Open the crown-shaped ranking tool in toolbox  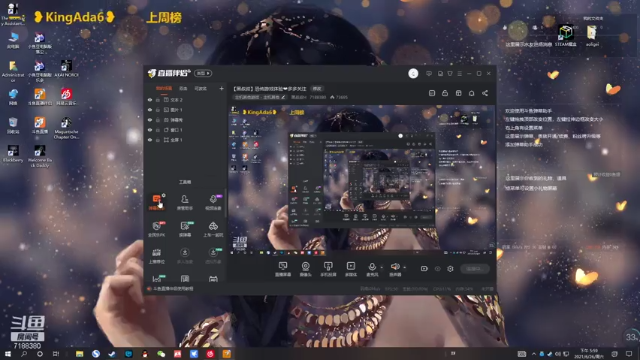156,256
